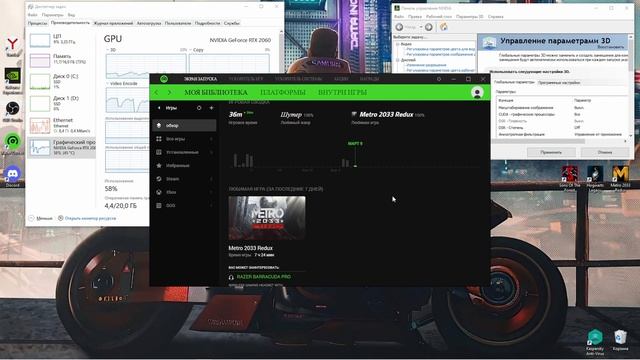Screen dimensions: 640x360
Task: Open Журнал приложений tab in Task Manager
Action: (x=113, y=23)
